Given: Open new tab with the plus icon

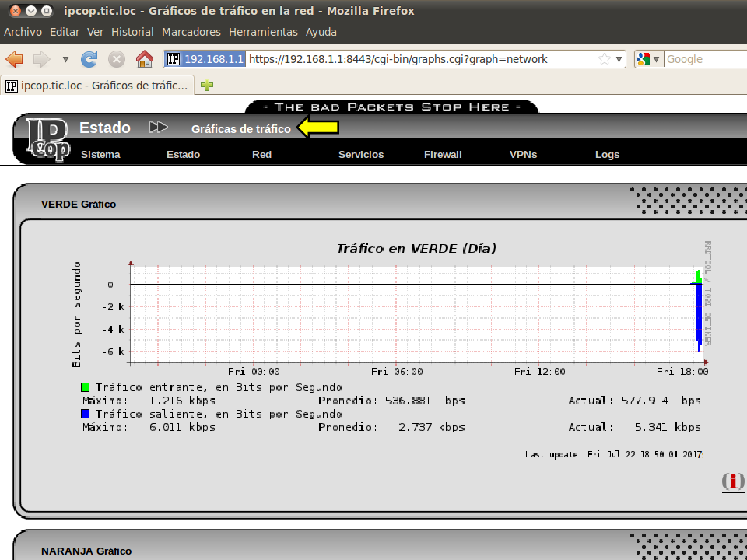Looking at the screenshot, I should 207,86.
